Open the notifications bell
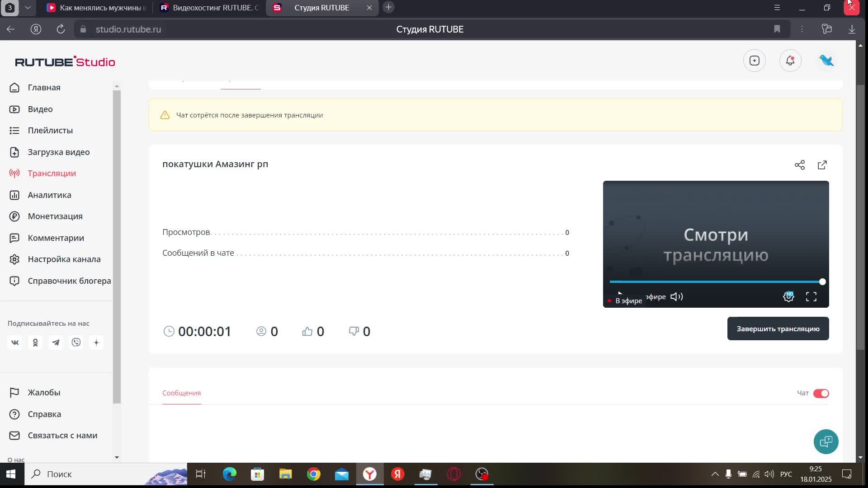Image resolution: width=868 pixels, height=488 pixels. point(790,61)
